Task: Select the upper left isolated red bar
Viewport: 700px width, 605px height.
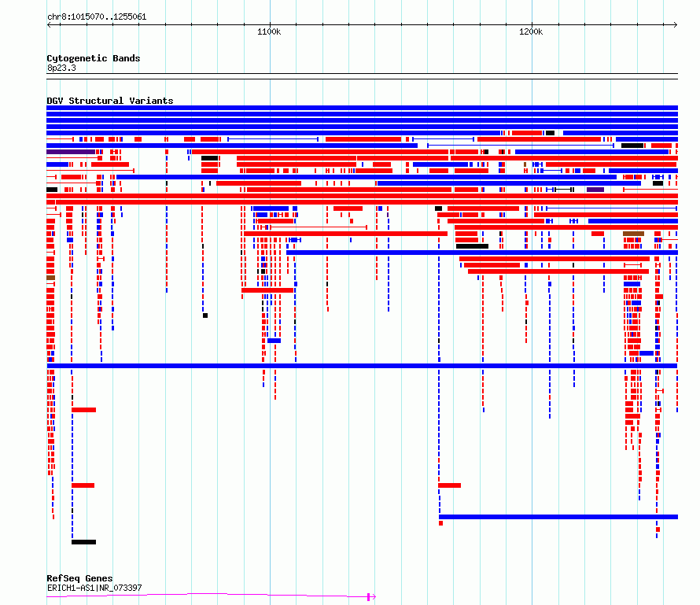Action: pos(84,410)
